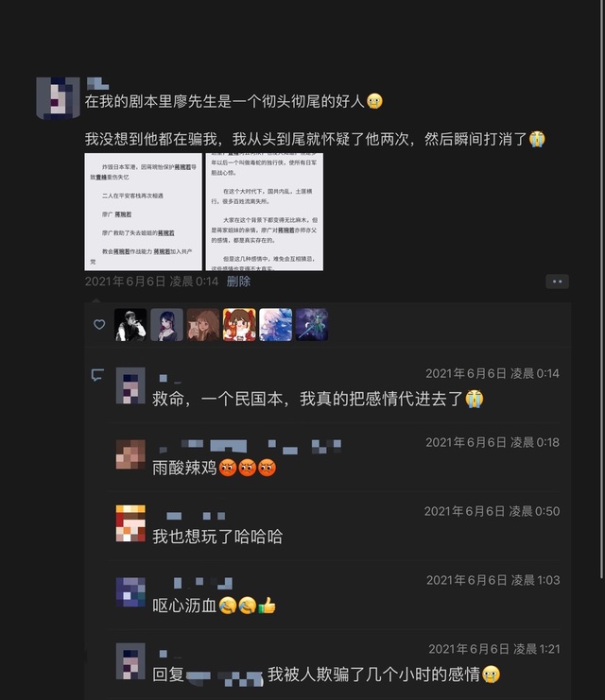Click the post timestamp 2021年6月6日 凌晨 0:14
The image size is (605, 700).
point(151,282)
